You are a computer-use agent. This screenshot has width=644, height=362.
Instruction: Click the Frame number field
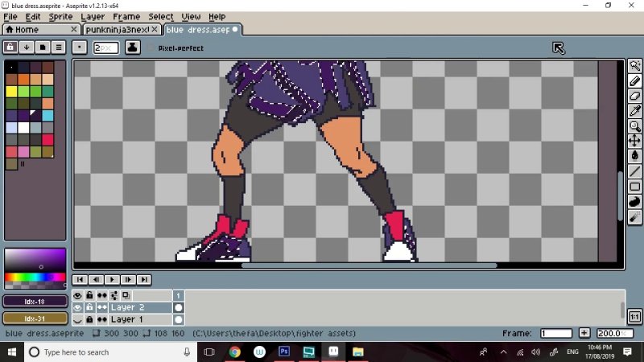556,333
